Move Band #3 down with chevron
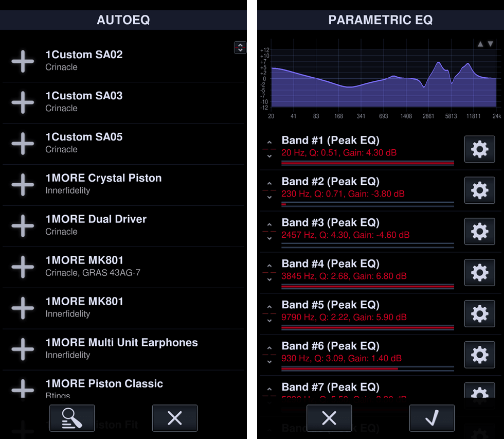Screen dimensions: 504x439 (x=269, y=239)
